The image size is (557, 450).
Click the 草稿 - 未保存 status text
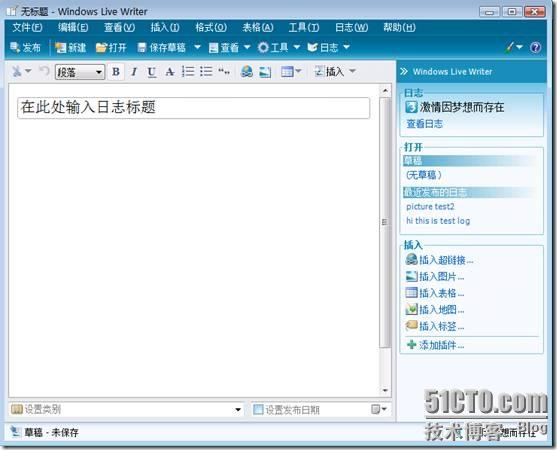click(x=51, y=432)
